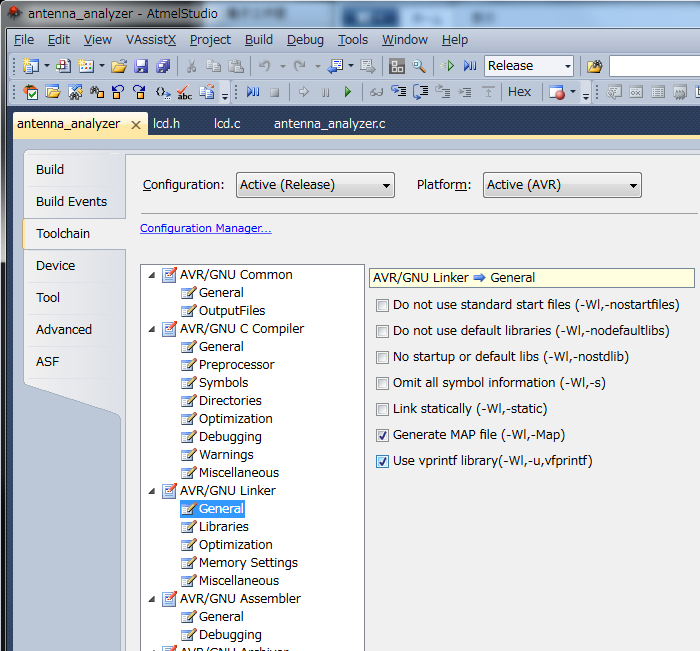Screen dimensions: 700x651
Task: Select the ASF side tab
Action: click(47, 362)
